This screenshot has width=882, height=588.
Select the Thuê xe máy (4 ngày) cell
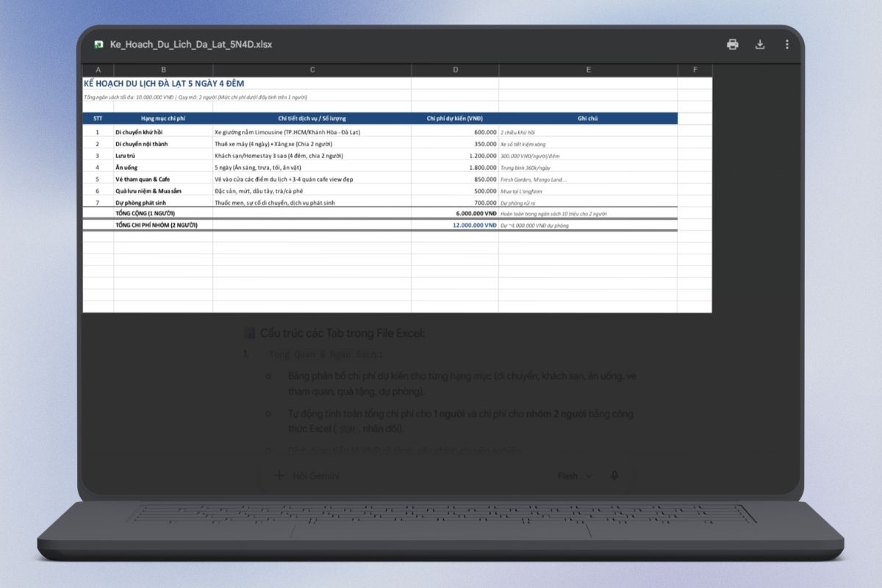pos(312,144)
